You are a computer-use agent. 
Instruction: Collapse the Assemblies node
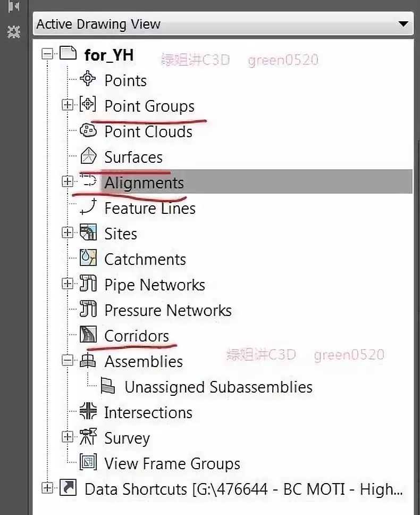point(68,360)
